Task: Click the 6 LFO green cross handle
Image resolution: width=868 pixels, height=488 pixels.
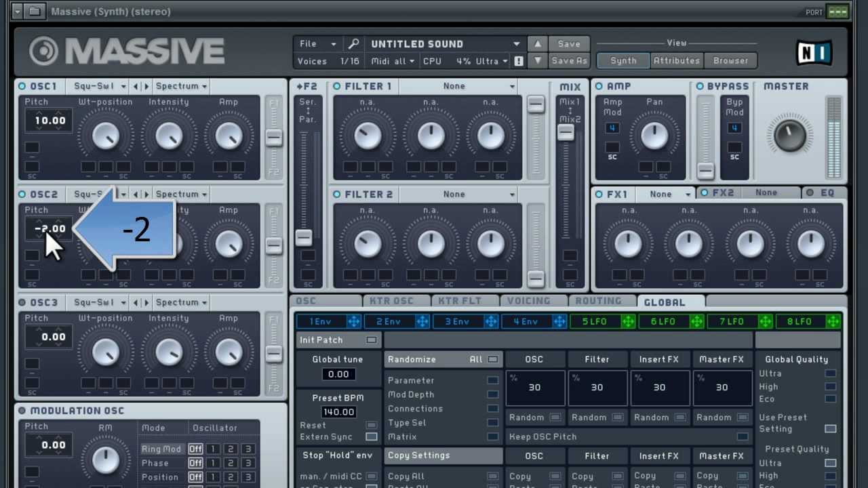Action: point(697,321)
